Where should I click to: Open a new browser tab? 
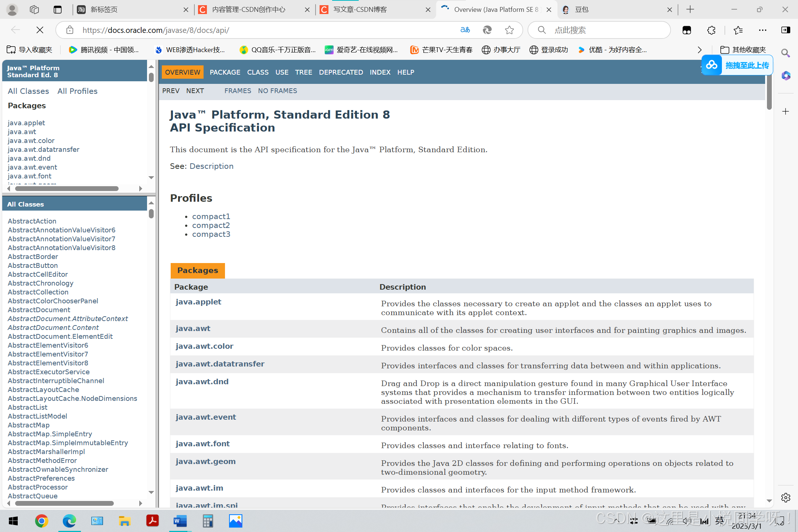[690, 10]
